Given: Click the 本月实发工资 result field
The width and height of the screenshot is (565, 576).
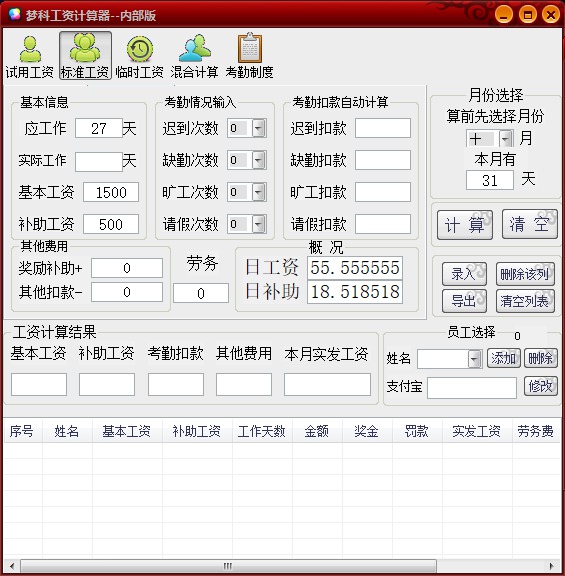Looking at the screenshot, I should [x=327, y=385].
